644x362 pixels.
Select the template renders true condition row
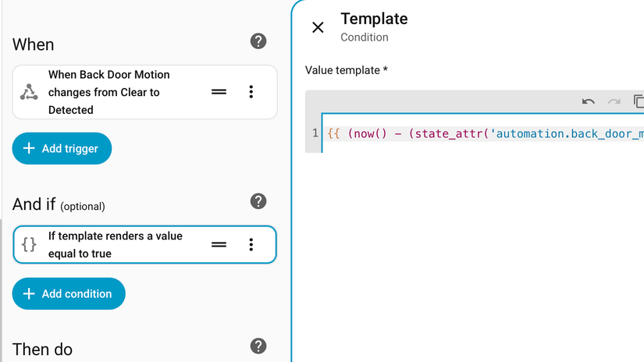click(117, 245)
